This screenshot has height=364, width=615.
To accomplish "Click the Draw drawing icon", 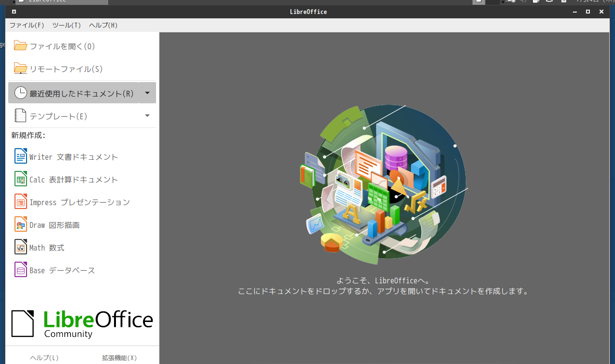I will [21, 224].
